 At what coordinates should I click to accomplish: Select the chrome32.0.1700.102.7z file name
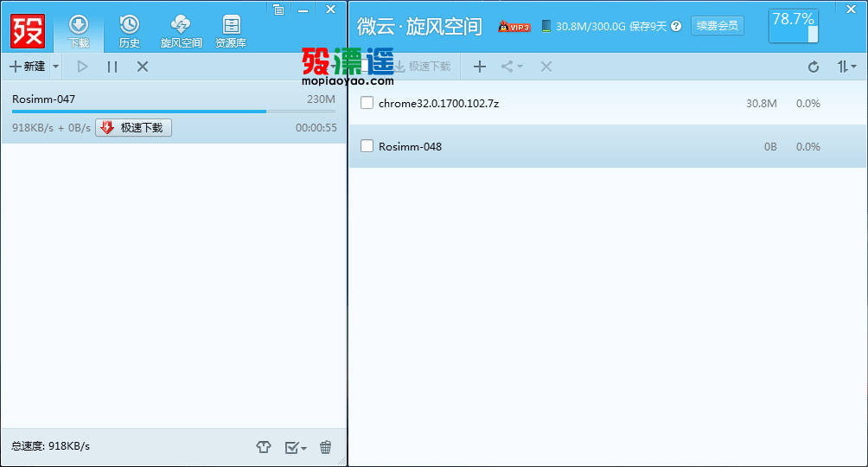[438, 104]
